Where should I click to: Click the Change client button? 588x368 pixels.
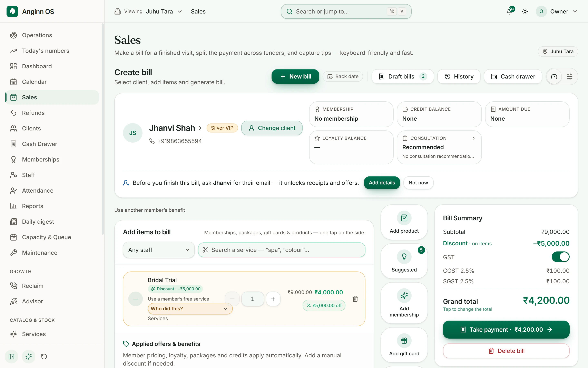pos(272,128)
